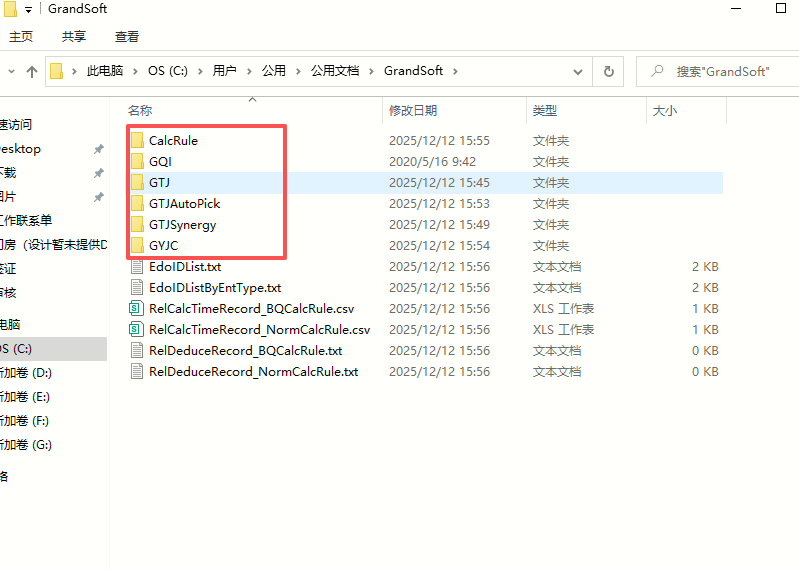This screenshot has height=570, width=799.
Task: Open the CalcRule folder icon
Action: click(137, 141)
